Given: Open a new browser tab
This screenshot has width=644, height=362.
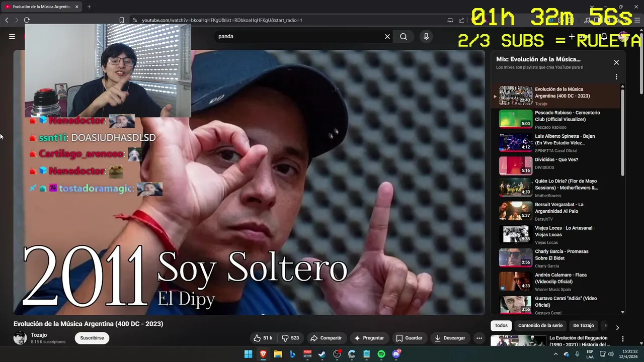Looking at the screenshot, I should [x=89, y=7].
